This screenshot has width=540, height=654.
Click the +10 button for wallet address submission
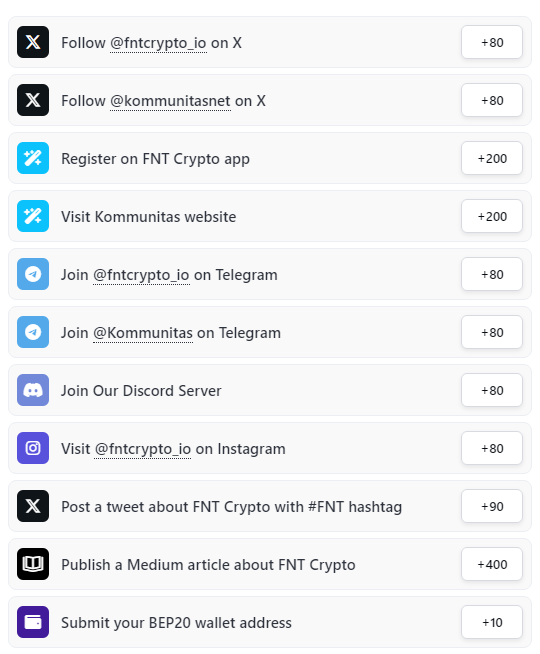(492, 622)
